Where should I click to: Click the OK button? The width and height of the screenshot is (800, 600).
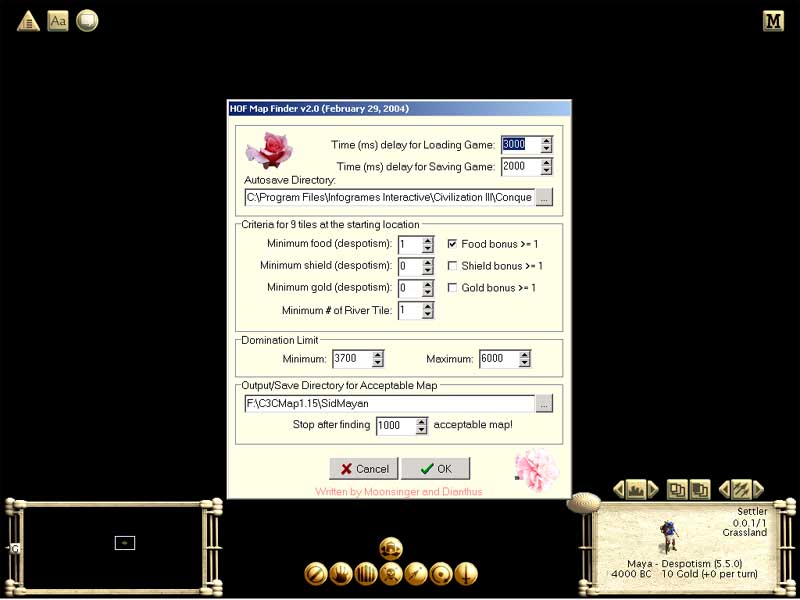pos(435,468)
